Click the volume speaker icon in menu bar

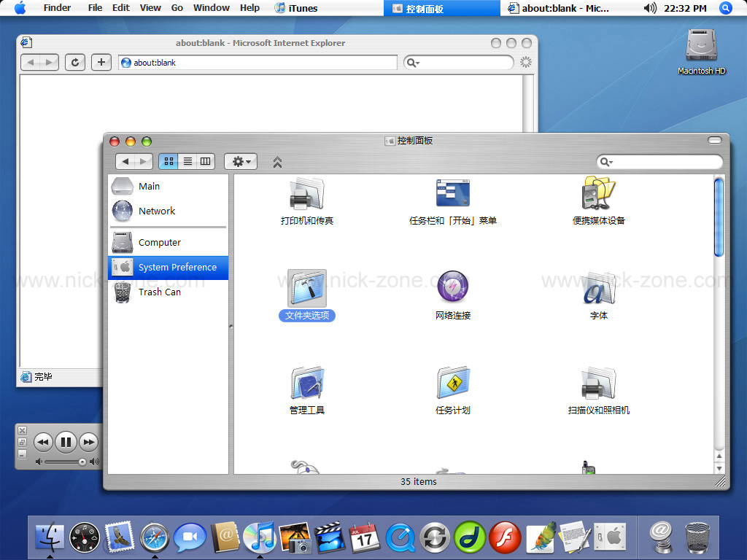[650, 8]
